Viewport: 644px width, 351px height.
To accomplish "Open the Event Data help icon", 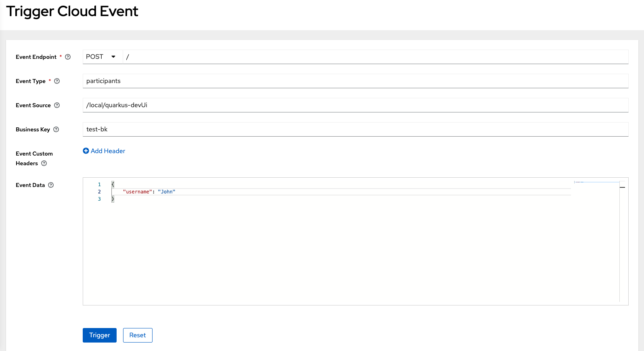I will (50, 185).
